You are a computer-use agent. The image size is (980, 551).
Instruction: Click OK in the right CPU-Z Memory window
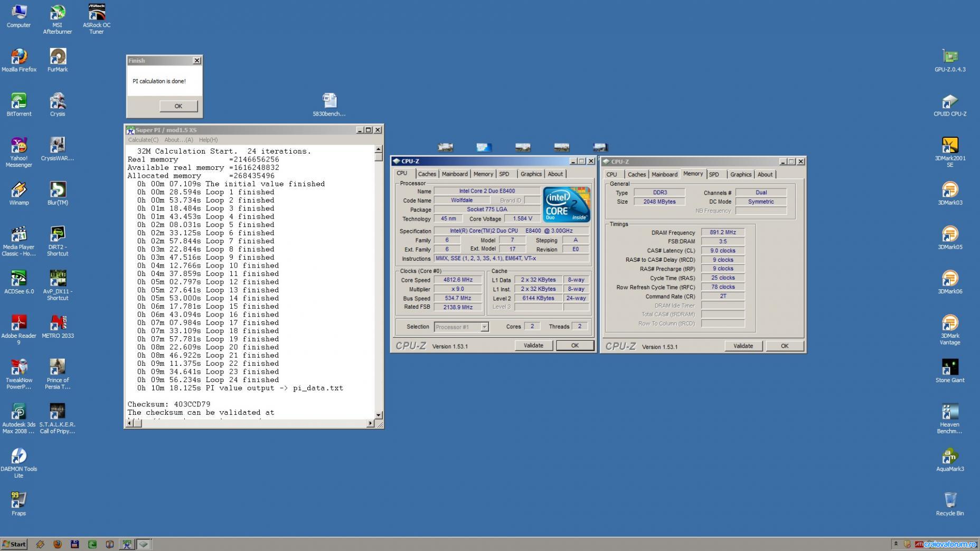click(785, 346)
